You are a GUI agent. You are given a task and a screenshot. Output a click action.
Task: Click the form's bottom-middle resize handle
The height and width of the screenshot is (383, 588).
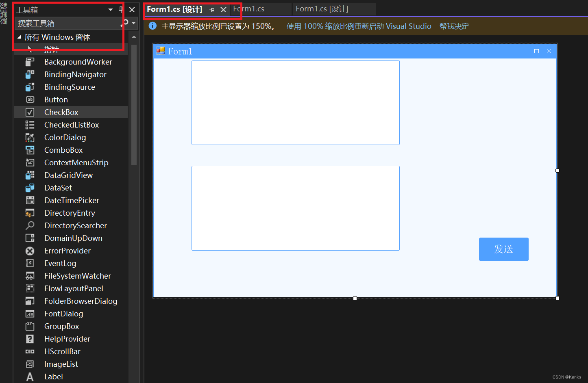[355, 298]
